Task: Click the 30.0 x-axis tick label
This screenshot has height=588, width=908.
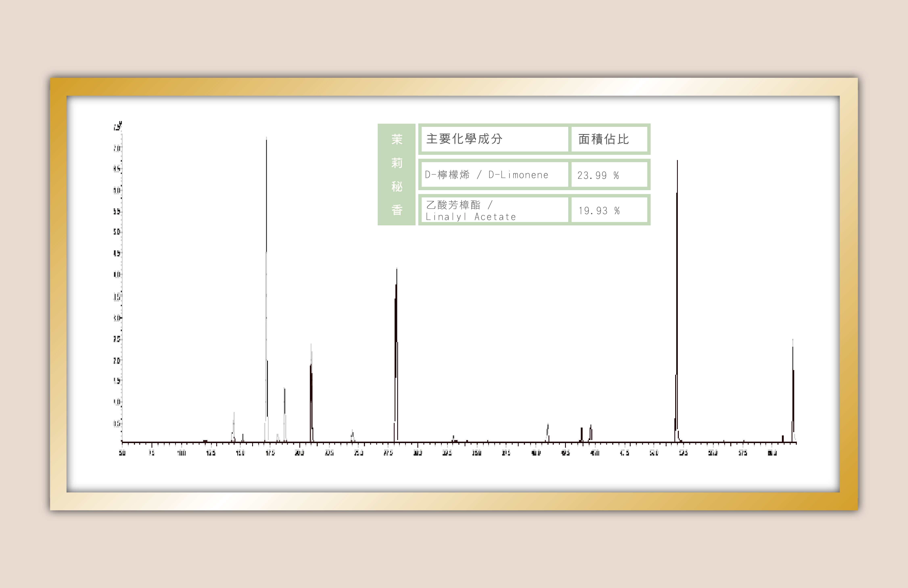Action: [x=418, y=453]
